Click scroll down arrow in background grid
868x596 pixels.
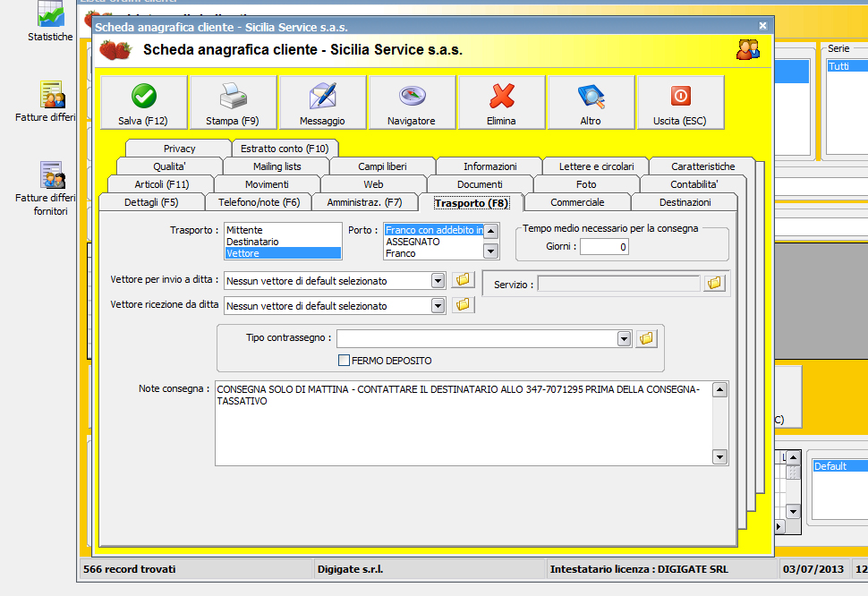pos(793,511)
